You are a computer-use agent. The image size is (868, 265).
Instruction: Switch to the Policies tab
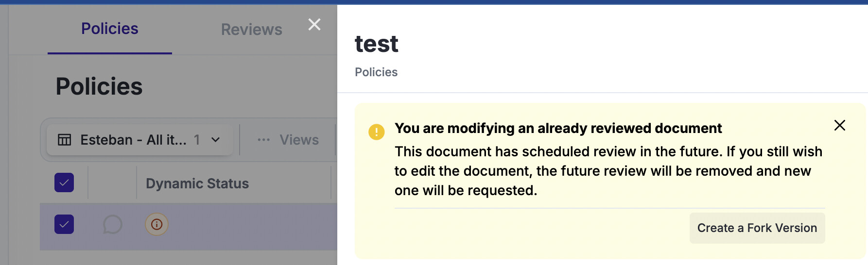110,29
